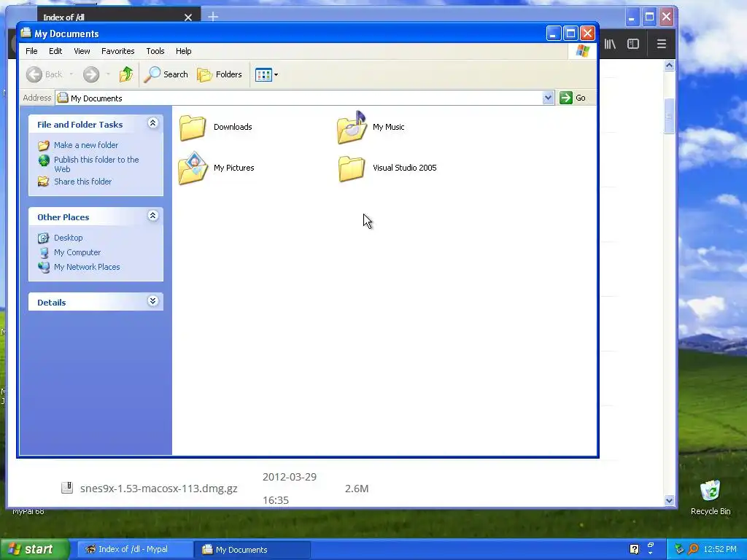Click the My Network Places icon
This screenshot has width=747, height=560.
44,267
